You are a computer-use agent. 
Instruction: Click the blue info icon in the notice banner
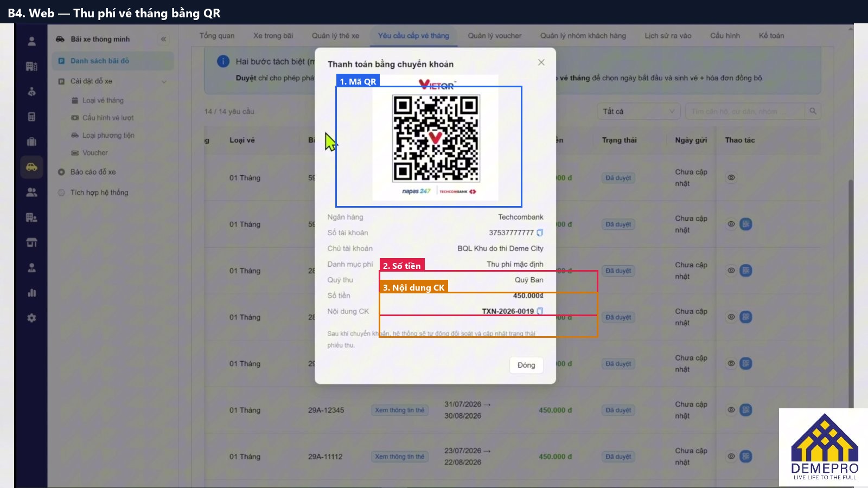point(223,61)
